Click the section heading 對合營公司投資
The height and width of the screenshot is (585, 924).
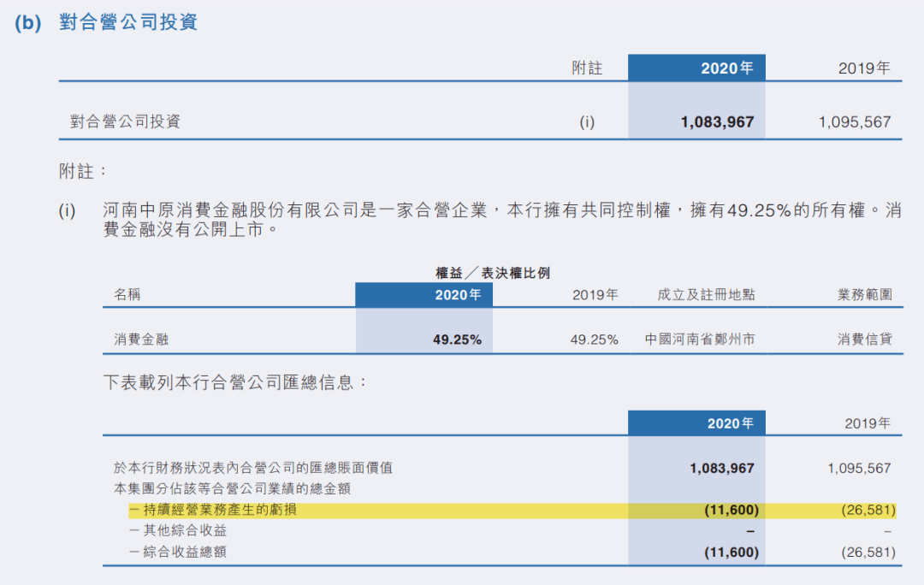[x=127, y=22]
